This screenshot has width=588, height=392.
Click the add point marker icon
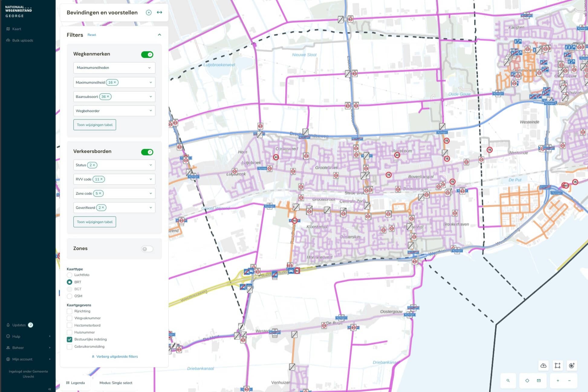571,365
